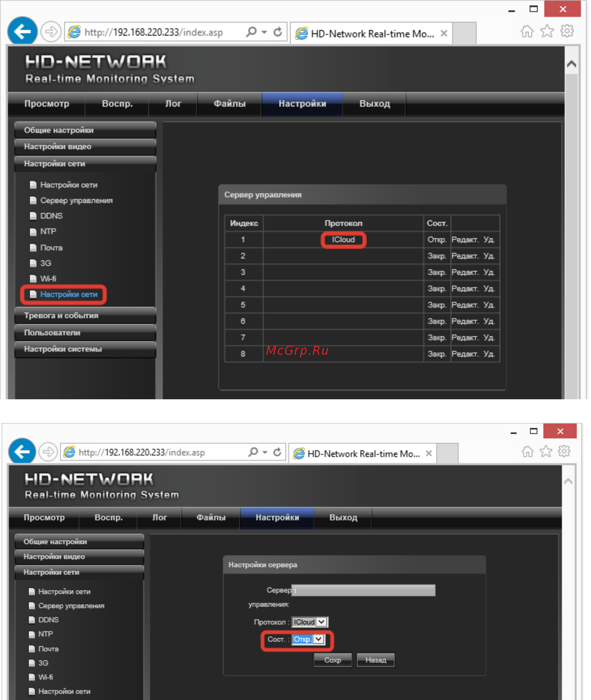Click the Сервер управления input field
The height and width of the screenshot is (700, 591).
point(364,590)
